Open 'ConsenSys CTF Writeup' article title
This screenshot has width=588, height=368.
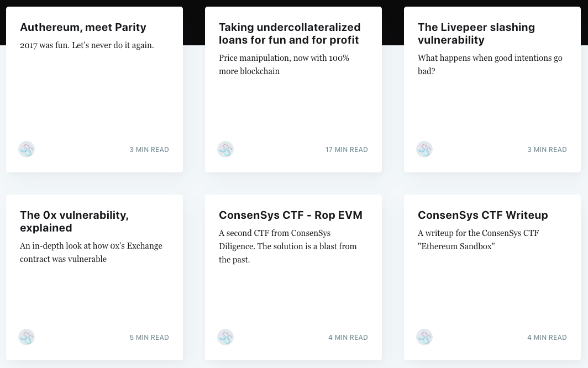(482, 215)
